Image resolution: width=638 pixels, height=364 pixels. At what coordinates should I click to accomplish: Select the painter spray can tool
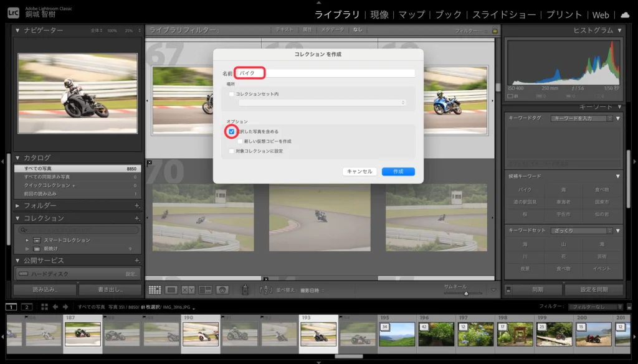(245, 290)
